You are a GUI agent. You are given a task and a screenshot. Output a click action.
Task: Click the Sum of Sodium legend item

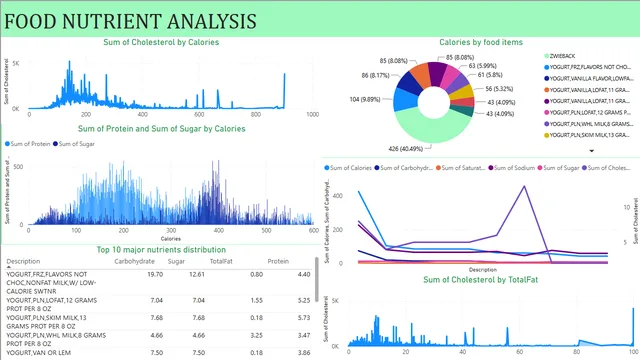pyautogui.click(x=511, y=168)
